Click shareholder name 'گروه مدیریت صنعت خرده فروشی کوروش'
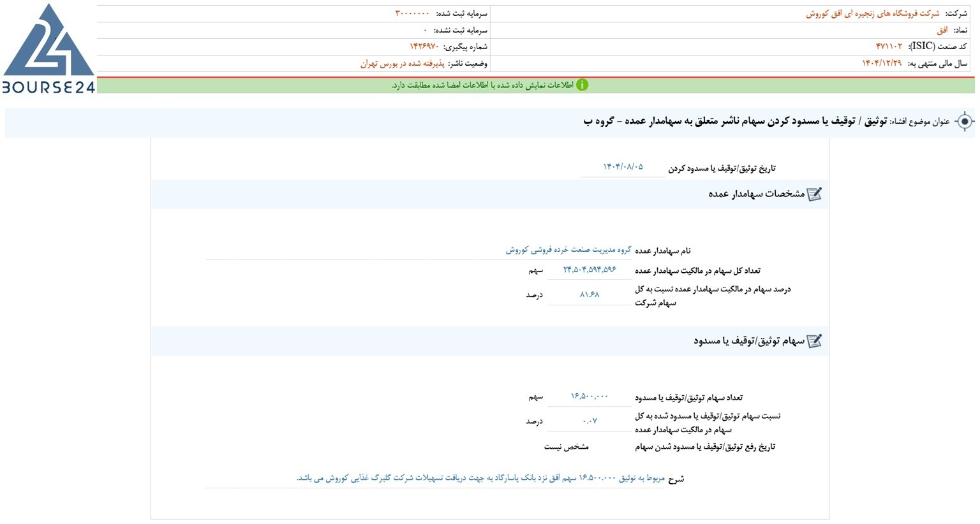The height and width of the screenshot is (524, 980). (x=568, y=250)
